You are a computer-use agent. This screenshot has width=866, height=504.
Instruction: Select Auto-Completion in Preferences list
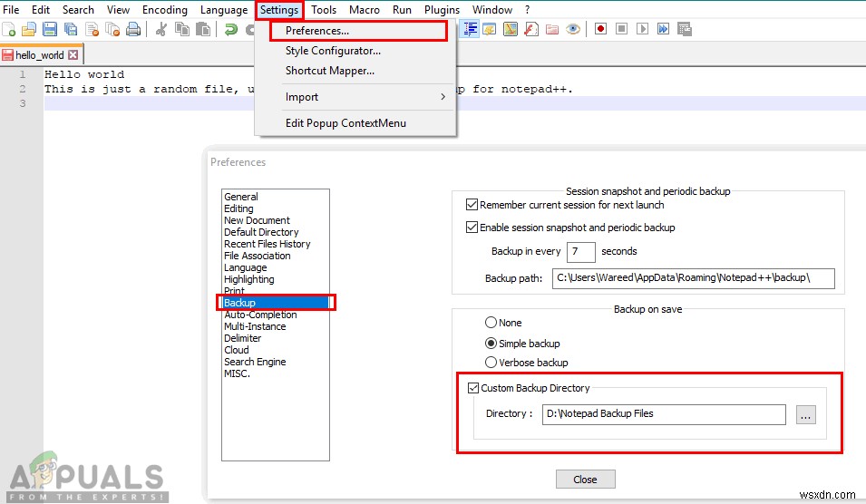click(260, 315)
